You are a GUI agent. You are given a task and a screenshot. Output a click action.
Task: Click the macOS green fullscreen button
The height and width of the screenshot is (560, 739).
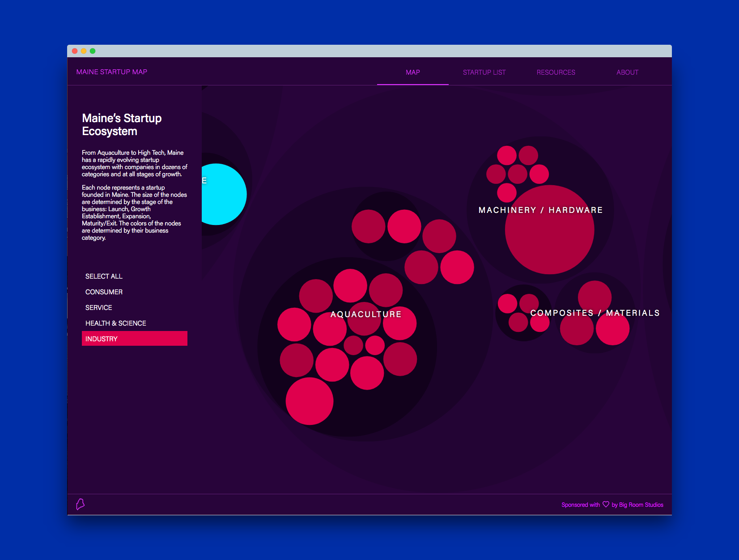(93, 51)
